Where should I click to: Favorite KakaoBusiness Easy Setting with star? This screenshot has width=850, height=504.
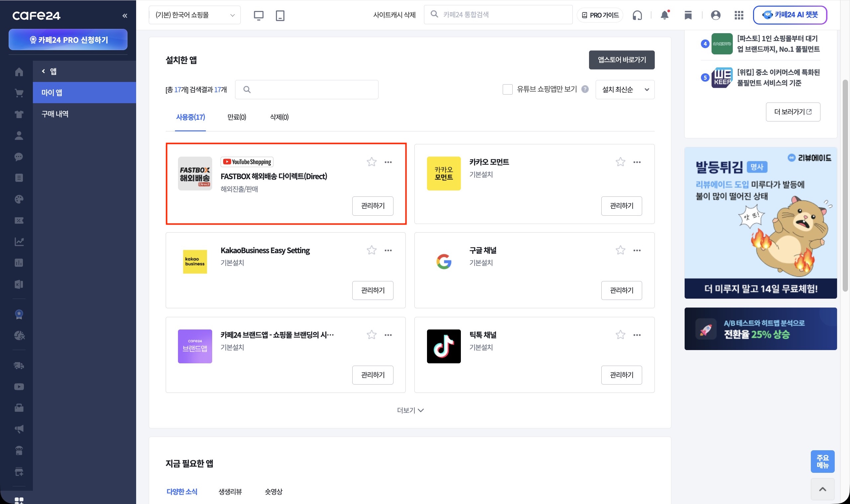click(x=372, y=250)
